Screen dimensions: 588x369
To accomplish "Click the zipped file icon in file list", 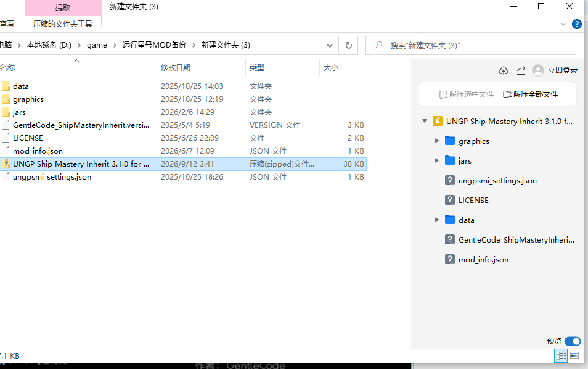I will (6, 164).
